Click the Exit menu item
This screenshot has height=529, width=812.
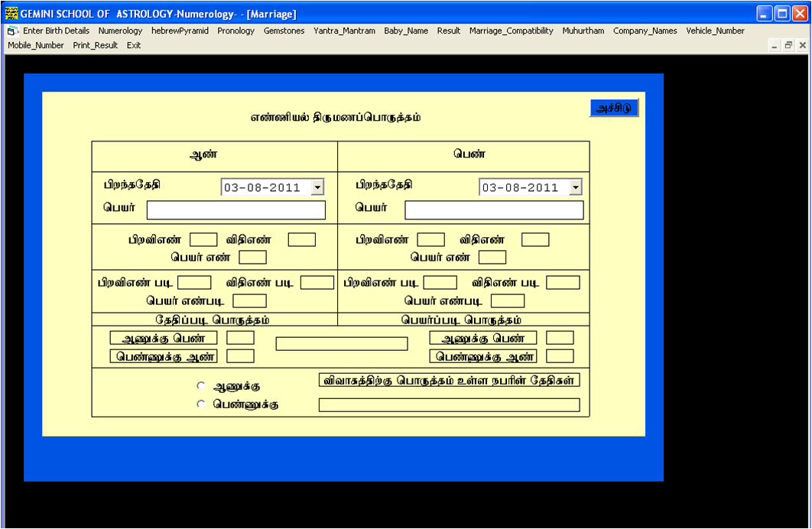click(x=134, y=45)
